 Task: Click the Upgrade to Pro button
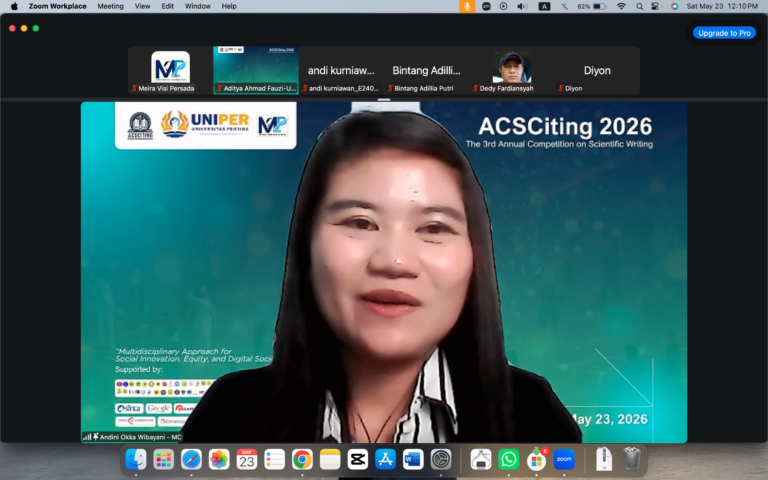pyautogui.click(x=724, y=33)
